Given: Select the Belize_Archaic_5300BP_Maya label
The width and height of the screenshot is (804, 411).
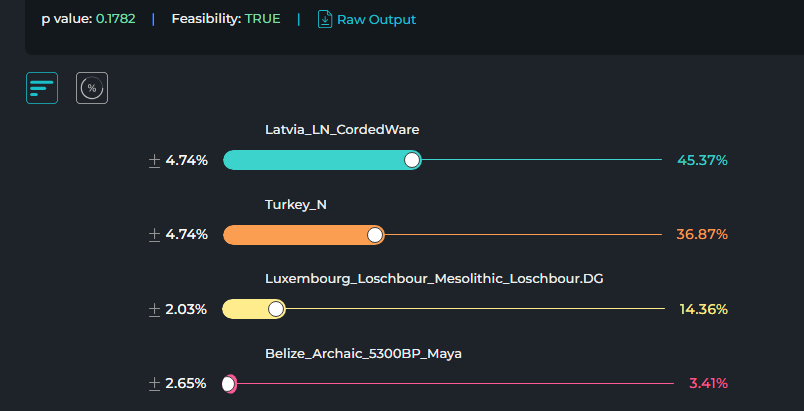Looking at the screenshot, I should click(x=364, y=354).
